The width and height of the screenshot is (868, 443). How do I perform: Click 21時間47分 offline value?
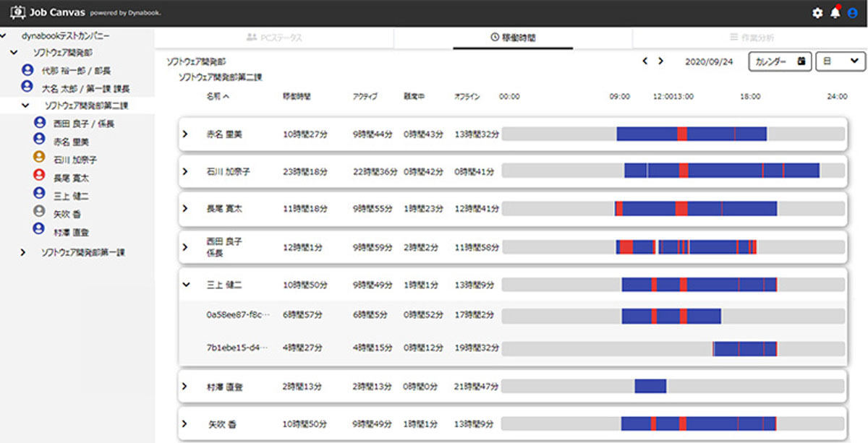click(x=477, y=387)
